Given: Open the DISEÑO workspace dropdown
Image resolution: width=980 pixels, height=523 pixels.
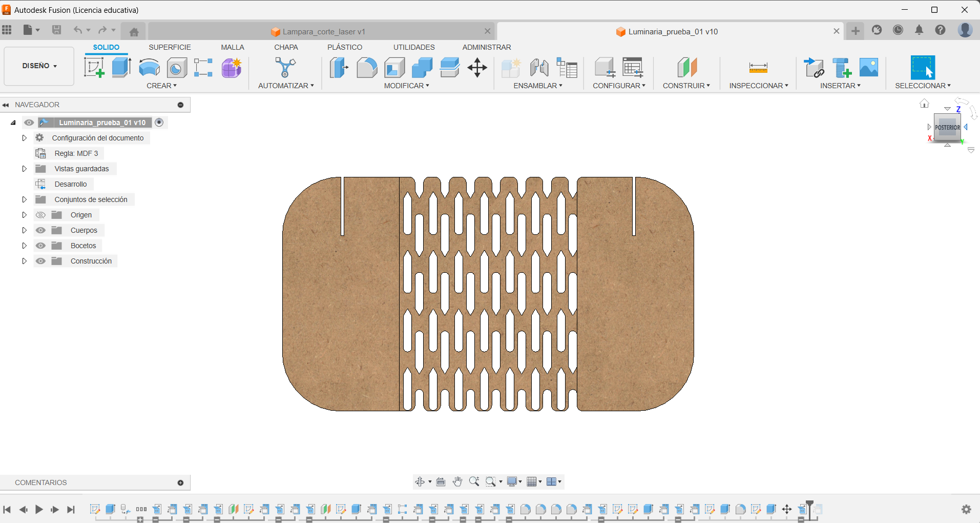Looking at the screenshot, I should coord(39,66).
